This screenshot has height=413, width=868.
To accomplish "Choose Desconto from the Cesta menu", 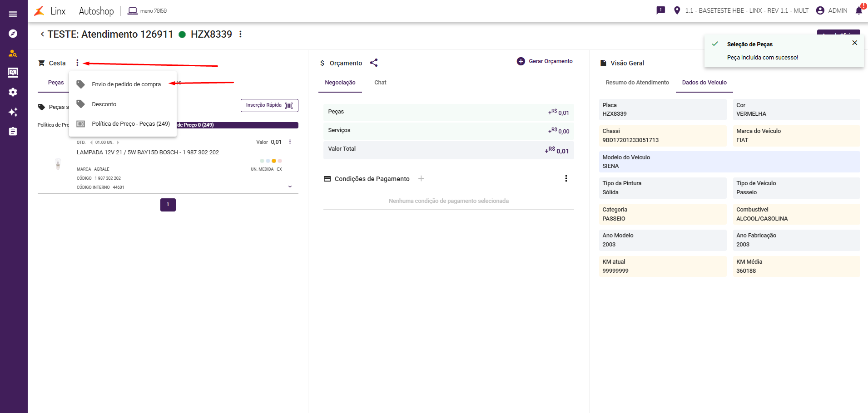I will click(104, 104).
